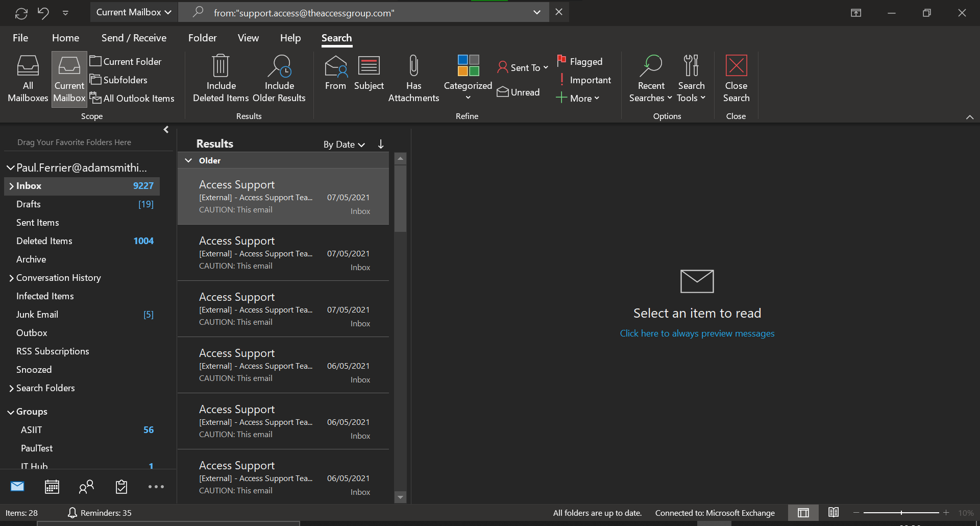Clear the search with the X button
The width and height of the screenshot is (980, 526).
tap(559, 12)
